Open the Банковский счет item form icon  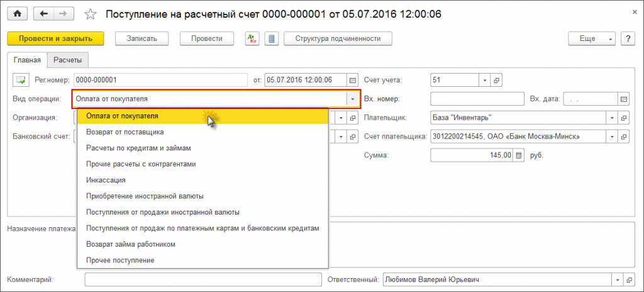(x=352, y=137)
